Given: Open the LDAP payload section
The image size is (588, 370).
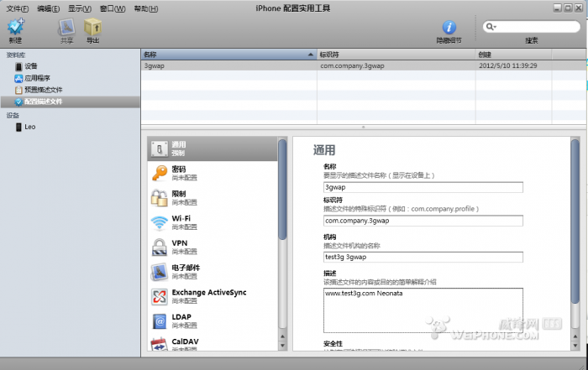Looking at the screenshot, I should click(x=213, y=321).
